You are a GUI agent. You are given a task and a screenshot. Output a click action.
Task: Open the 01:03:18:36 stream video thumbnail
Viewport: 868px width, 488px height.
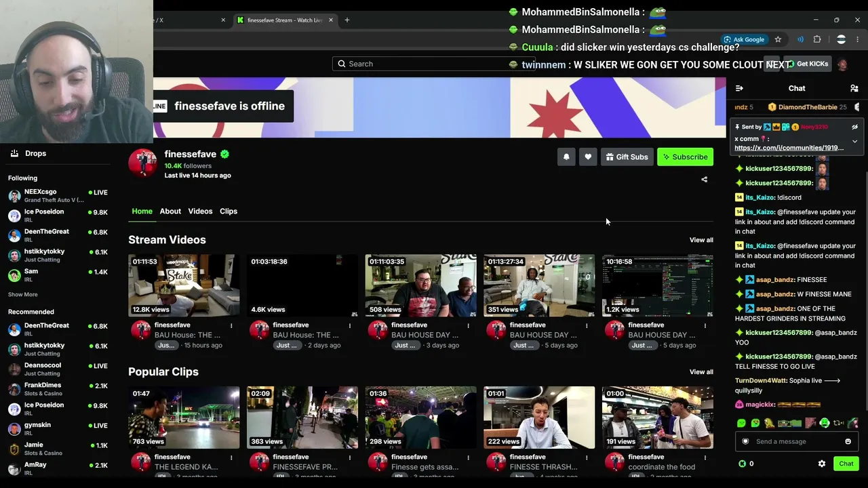(x=302, y=285)
